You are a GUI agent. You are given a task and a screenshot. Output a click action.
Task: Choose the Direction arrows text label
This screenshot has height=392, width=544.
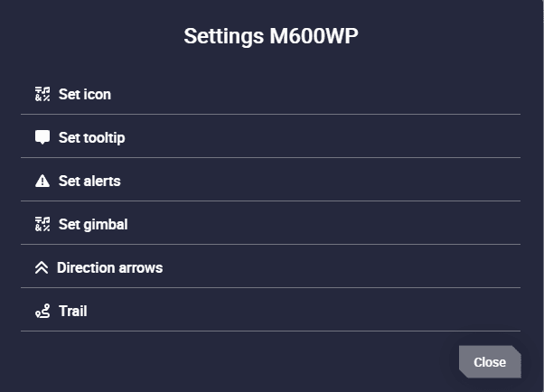pos(109,268)
